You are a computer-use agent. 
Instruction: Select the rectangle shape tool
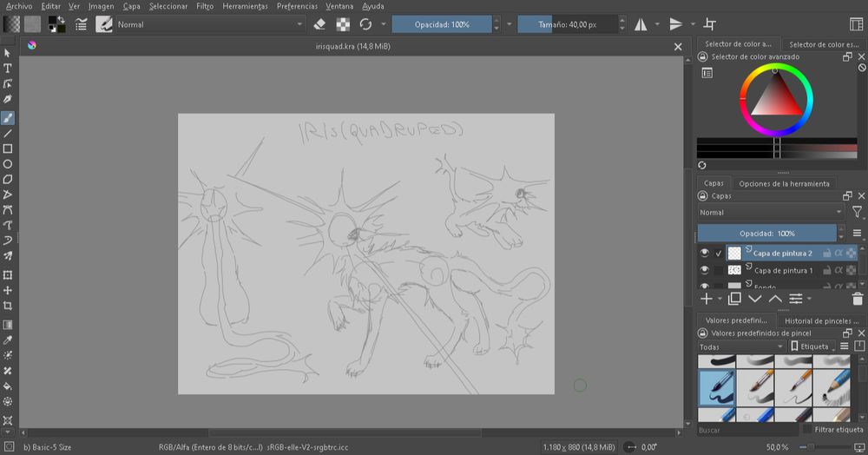8,148
